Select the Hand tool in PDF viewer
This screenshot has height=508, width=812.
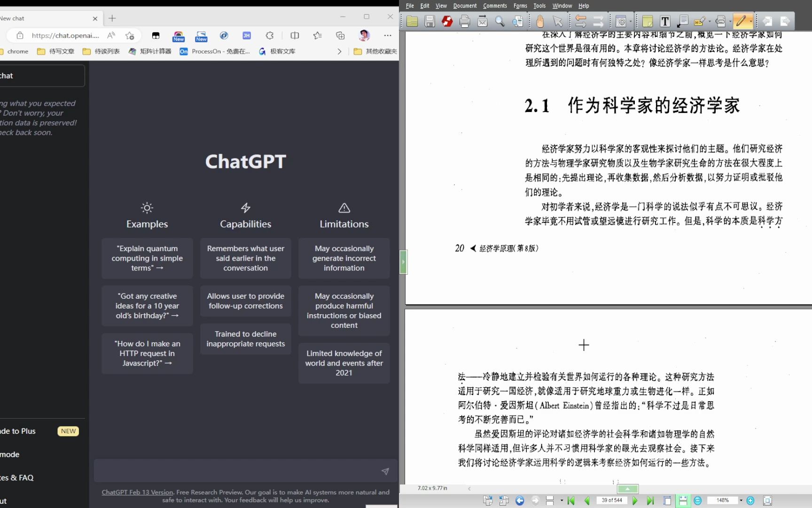click(x=540, y=21)
